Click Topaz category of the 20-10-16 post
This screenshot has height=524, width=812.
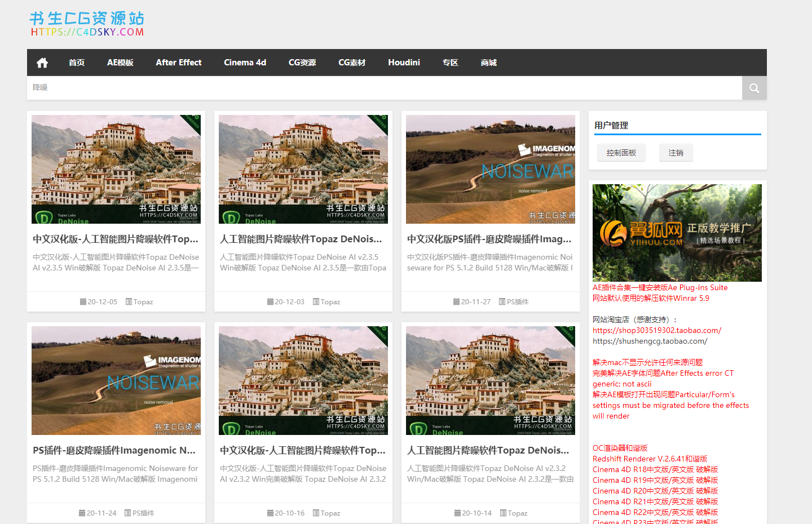coord(330,513)
